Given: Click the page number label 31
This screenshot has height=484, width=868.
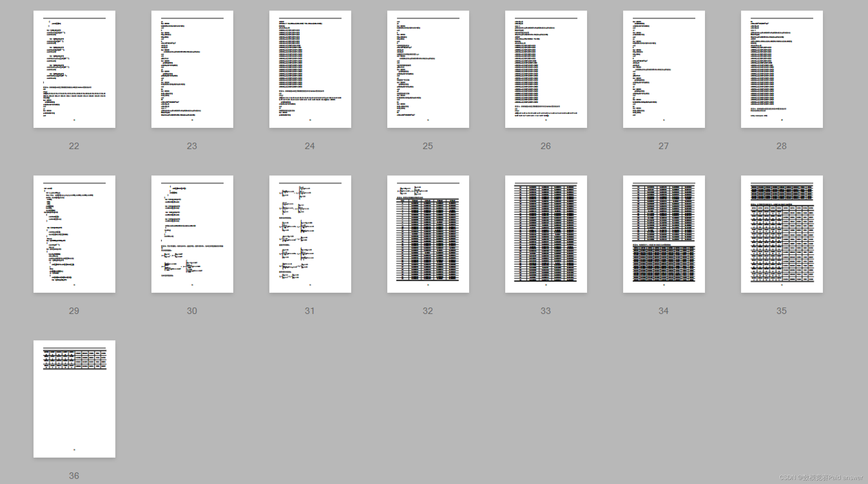Looking at the screenshot, I should coord(310,310).
